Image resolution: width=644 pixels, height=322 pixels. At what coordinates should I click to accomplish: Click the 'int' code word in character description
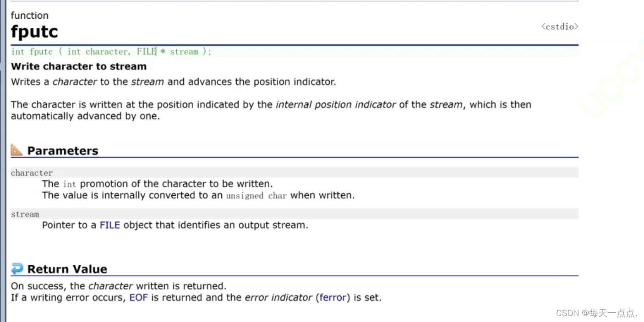coord(70,184)
